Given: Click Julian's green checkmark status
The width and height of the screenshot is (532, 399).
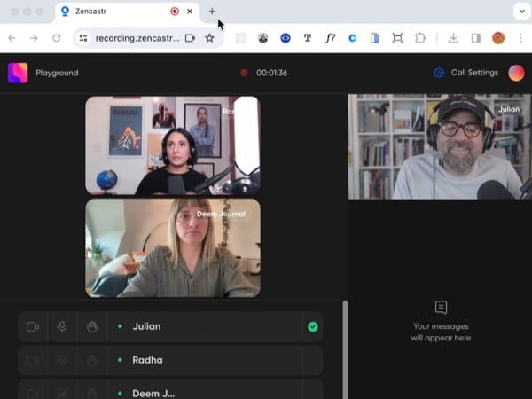Looking at the screenshot, I should coord(312,326).
